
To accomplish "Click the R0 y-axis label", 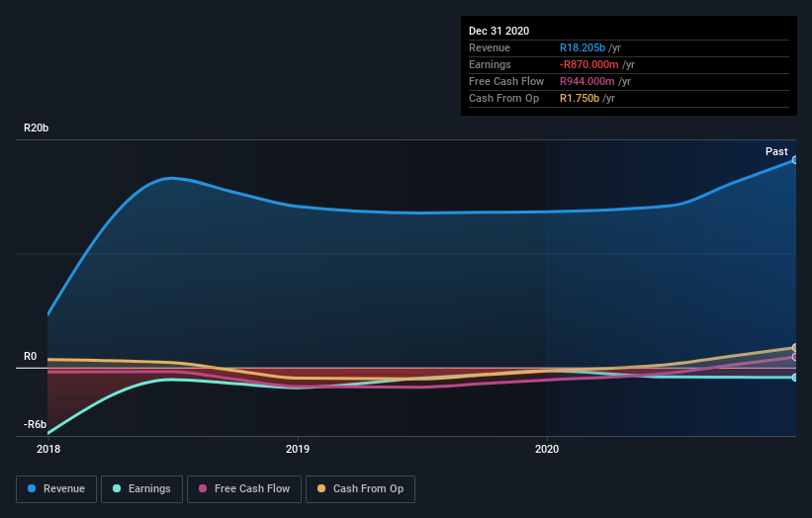I will coord(30,356).
